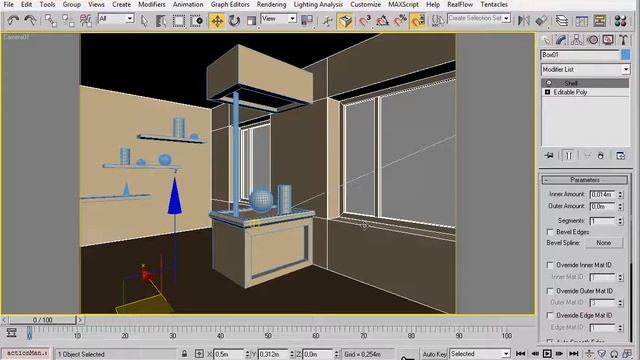Open the MAXScript menu
This screenshot has height=360, width=640.
pos(403,4)
